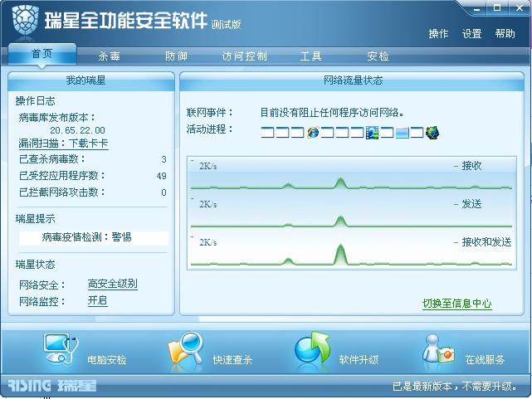Click the window icon between film-strip and light-blue icons
The image size is (532, 399).
387,132
